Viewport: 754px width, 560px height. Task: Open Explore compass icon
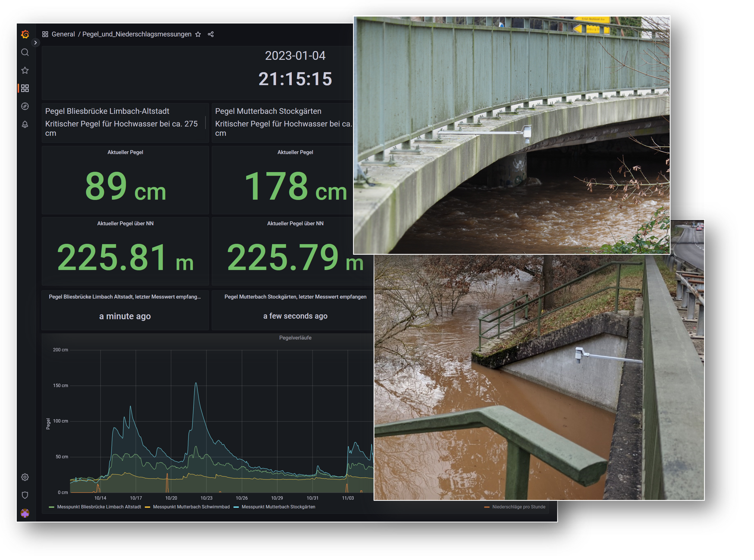click(x=25, y=106)
